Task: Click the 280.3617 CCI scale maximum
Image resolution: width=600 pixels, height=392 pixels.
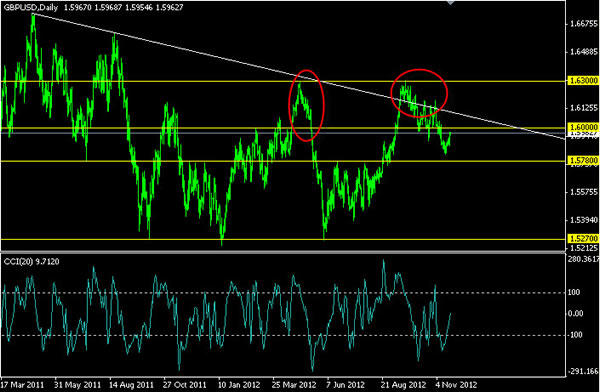Action: [584, 260]
